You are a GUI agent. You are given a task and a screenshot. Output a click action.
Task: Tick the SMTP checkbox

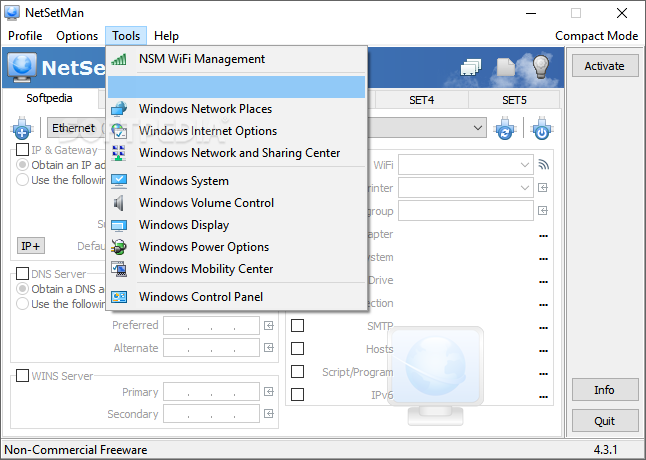coord(297,325)
